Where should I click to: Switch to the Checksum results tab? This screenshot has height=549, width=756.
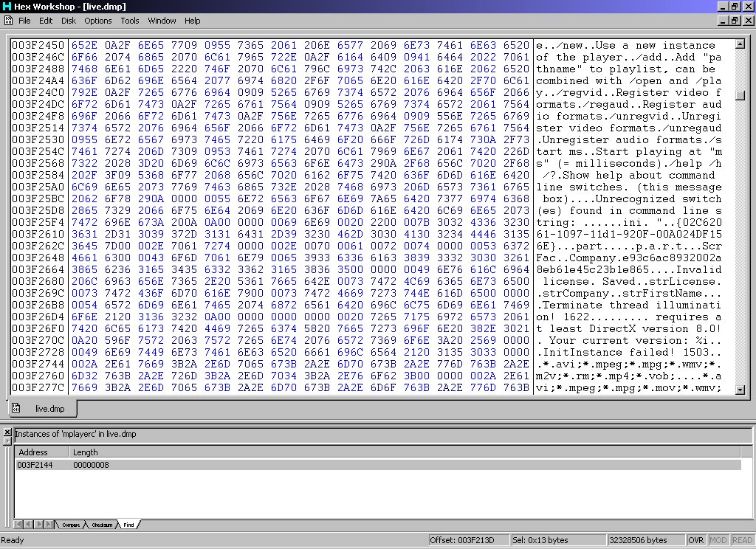102,525
